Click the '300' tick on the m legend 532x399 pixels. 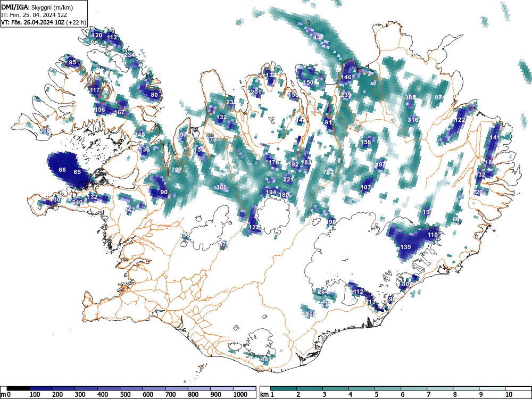(x=80, y=395)
